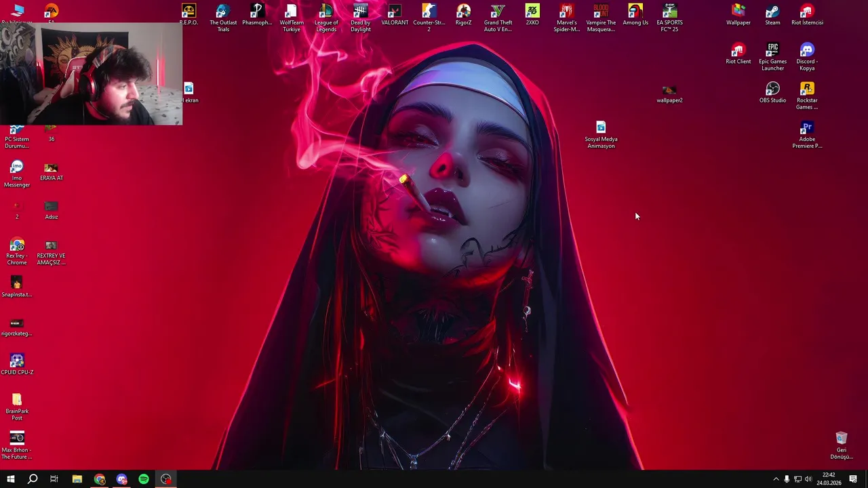Select the RigorZ desktop icon
This screenshot has height=488, width=868.
coord(463,15)
